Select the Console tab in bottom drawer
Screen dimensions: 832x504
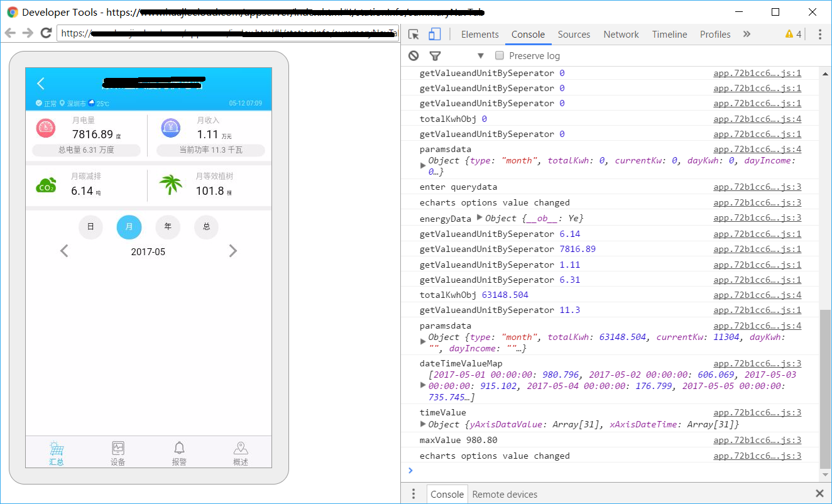pos(447,494)
